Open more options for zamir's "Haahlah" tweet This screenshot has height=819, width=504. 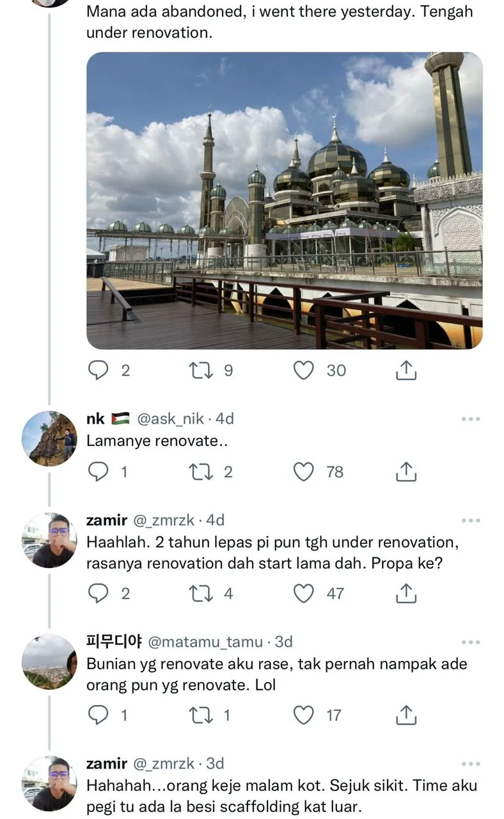click(470, 521)
